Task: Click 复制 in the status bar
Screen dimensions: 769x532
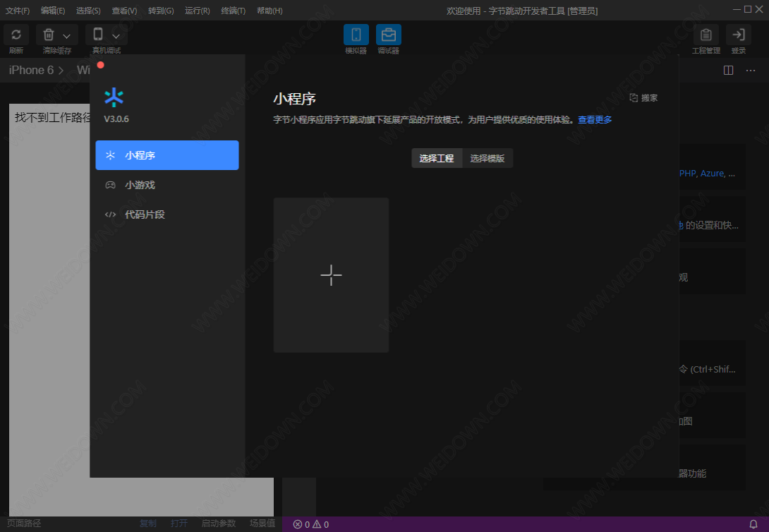Action: click(148, 523)
